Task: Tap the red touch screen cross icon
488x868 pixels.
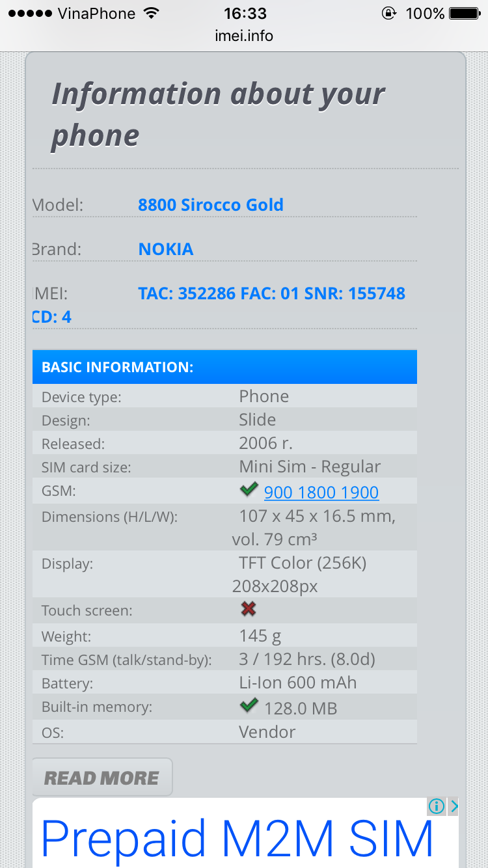Action: pyautogui.click(x=248, y=609)
